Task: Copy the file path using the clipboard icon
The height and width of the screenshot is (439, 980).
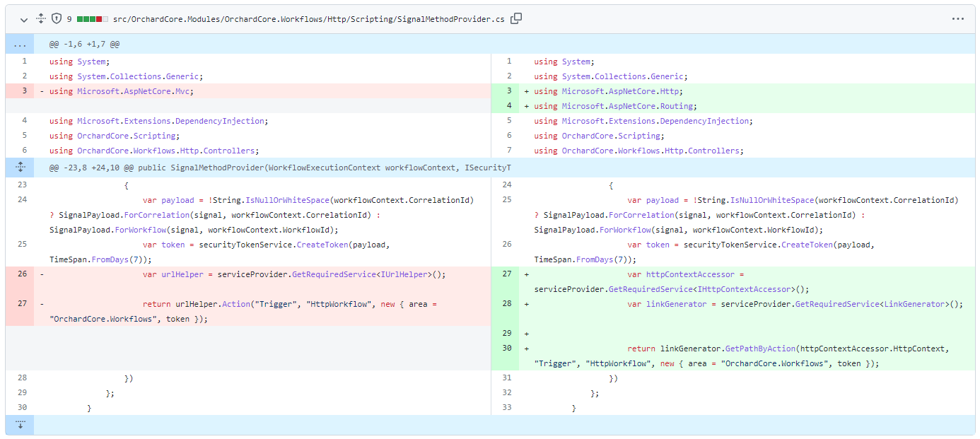Action: click(x=516, y=18)
